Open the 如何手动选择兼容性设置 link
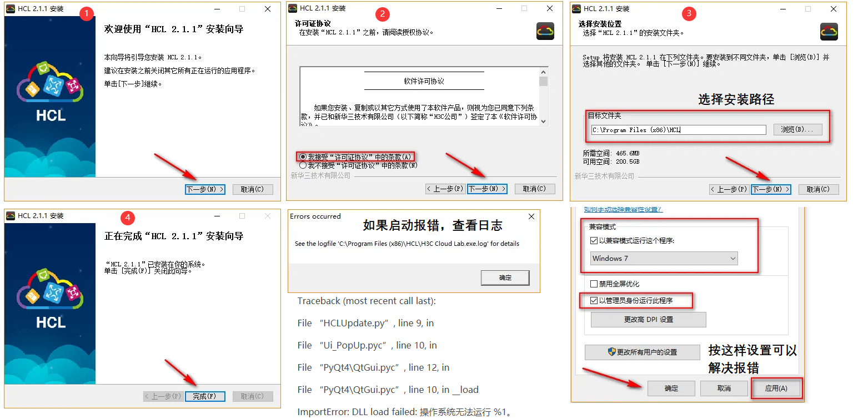The image size is (868, 419). (623, 210)
